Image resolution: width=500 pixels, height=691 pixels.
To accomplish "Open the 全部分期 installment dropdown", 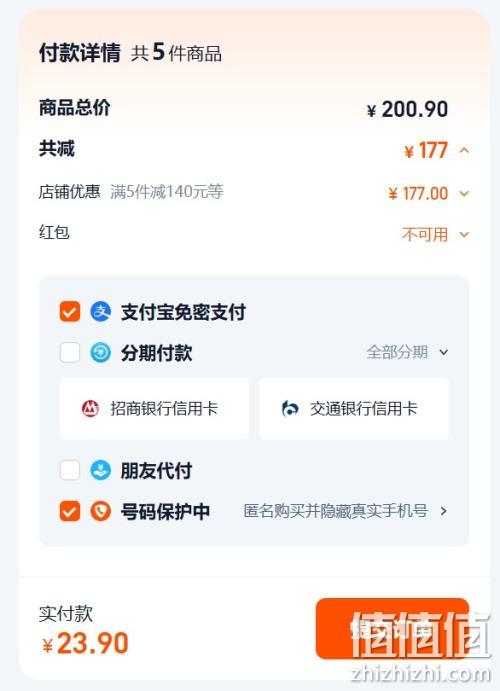I will [x=407, y=352].
